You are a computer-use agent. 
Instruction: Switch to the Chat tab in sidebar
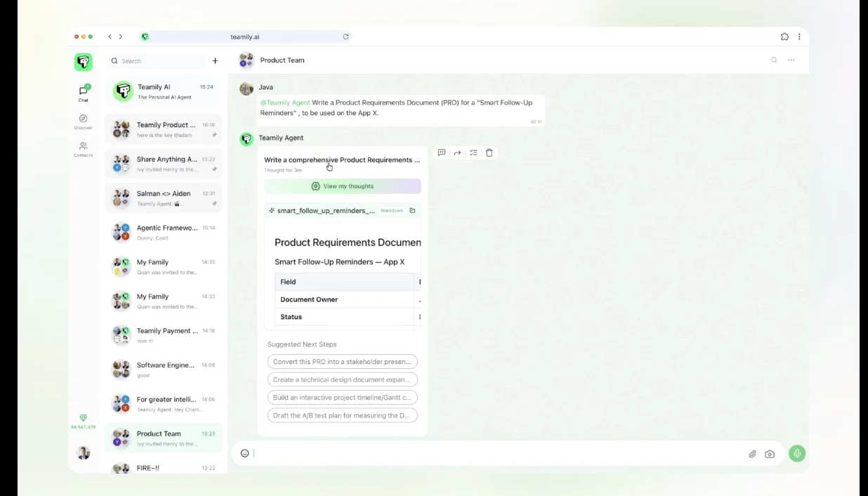(x=83, y=93)
